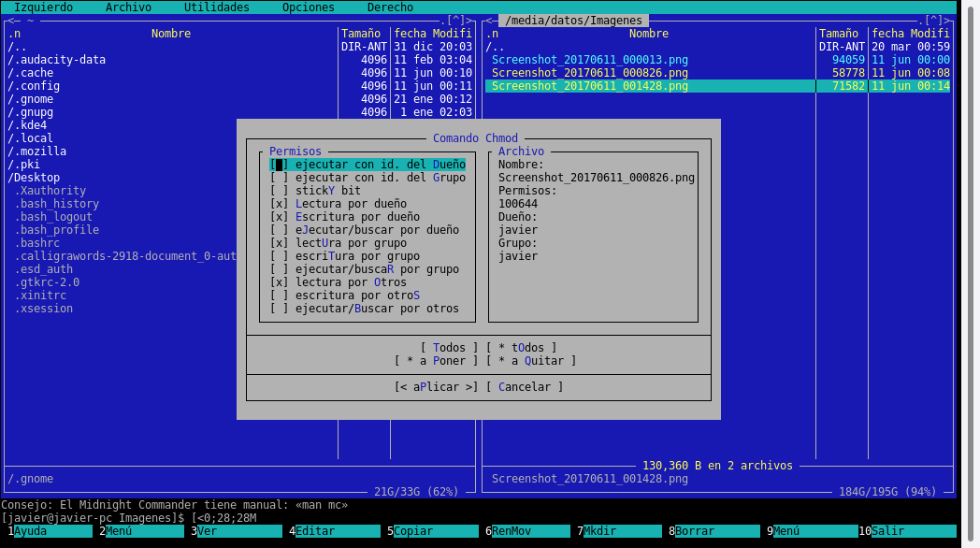Sort right panel by Tamaño column

pyautogui.click(x=839, y=34)
